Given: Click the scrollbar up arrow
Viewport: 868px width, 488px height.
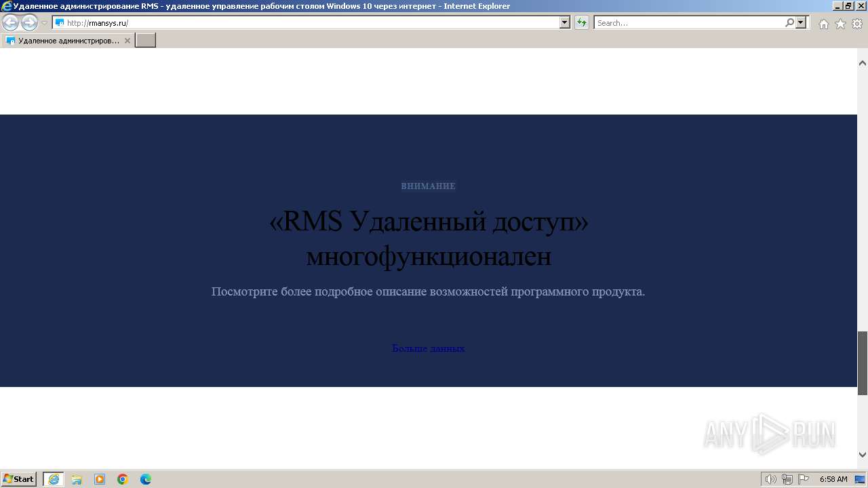Looking at the screenshot, I should [863, 63].
